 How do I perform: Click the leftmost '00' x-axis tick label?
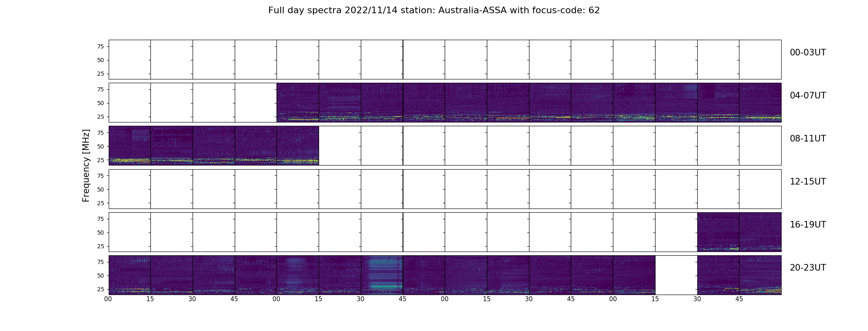[108, 299]
